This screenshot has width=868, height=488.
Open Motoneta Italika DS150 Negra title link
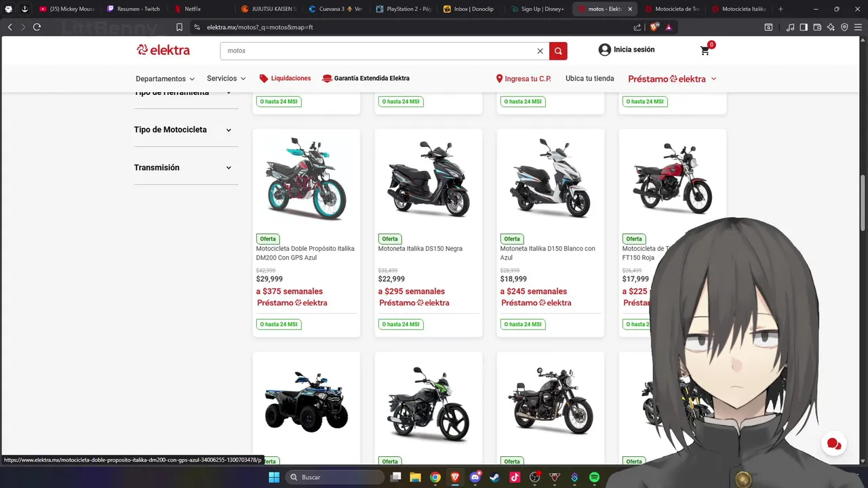click(420, 249)
